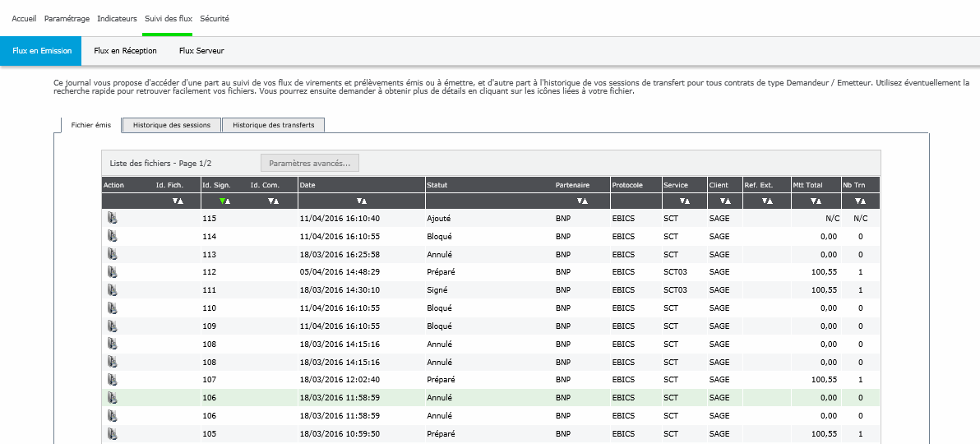Open the action icon on the 107 row

click(x=113, y=380)
